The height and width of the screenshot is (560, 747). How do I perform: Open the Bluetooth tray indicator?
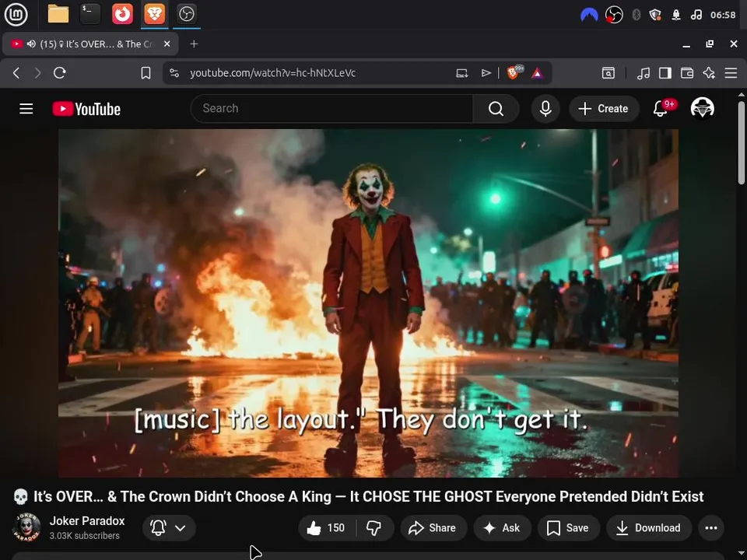tap(636, 15)
